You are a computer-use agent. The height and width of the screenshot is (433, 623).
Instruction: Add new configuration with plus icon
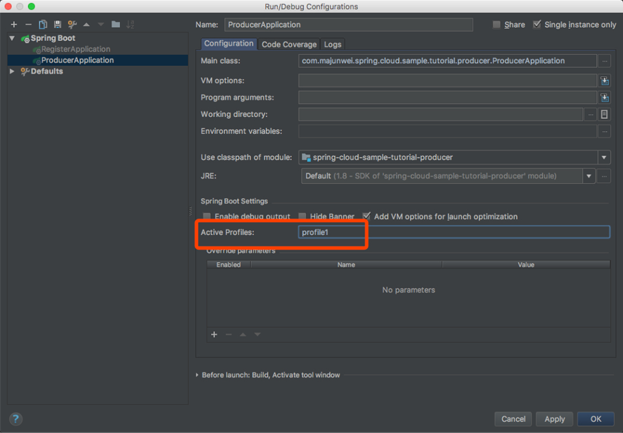pos(14,25)
